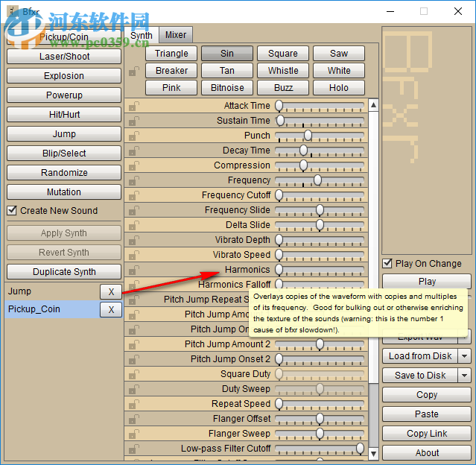Toggle lock icon beside Duty Sweep

click(133, 389)
